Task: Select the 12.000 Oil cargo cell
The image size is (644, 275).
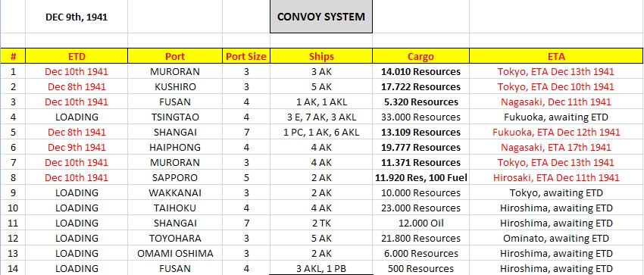Action: tap(420, 223)
